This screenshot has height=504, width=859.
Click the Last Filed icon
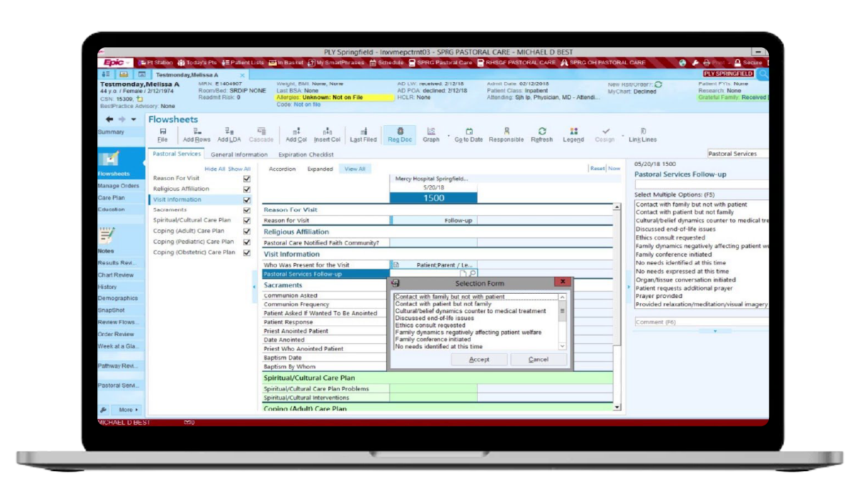tap(362, 134)
